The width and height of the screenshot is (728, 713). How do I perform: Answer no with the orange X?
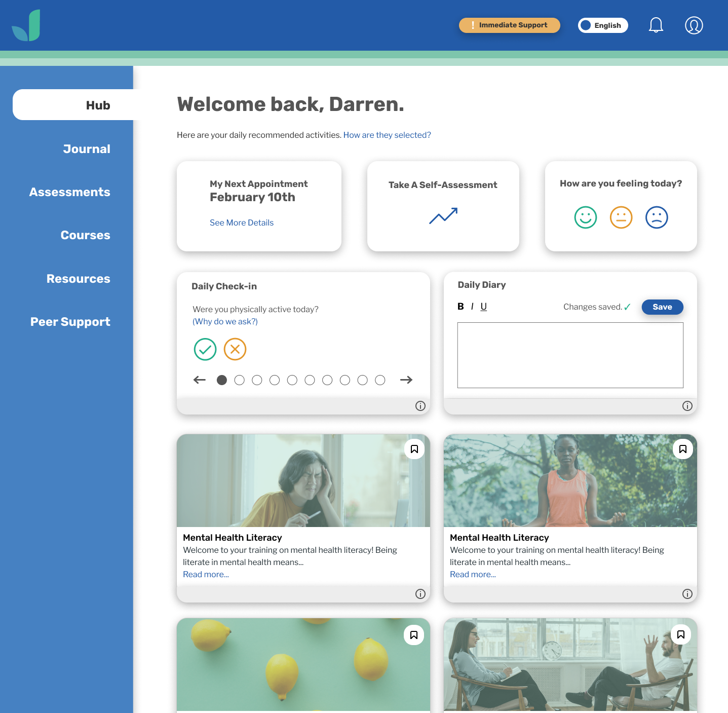click(x=235, y=349)
